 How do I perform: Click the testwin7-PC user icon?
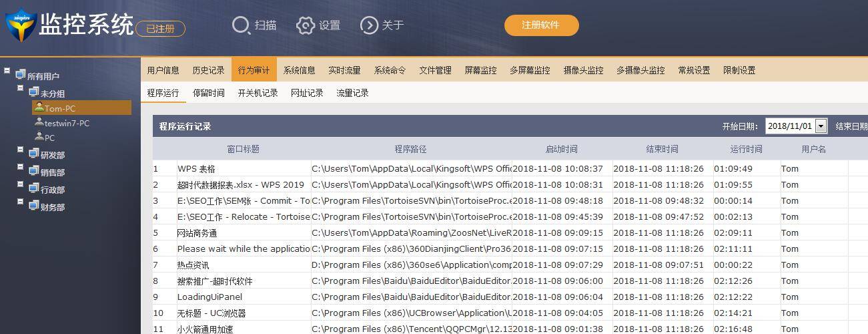(x=39, y=122)
